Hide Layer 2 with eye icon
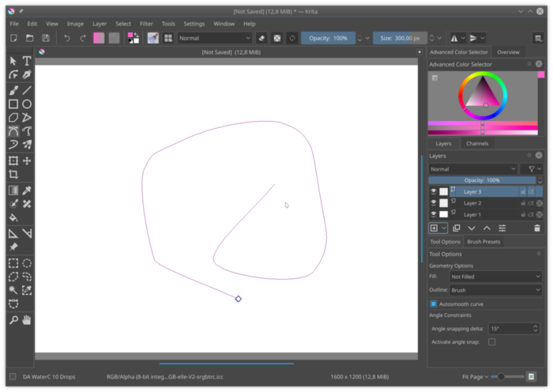This screenshot has height=392, width=553. click(x=434, y=203)
